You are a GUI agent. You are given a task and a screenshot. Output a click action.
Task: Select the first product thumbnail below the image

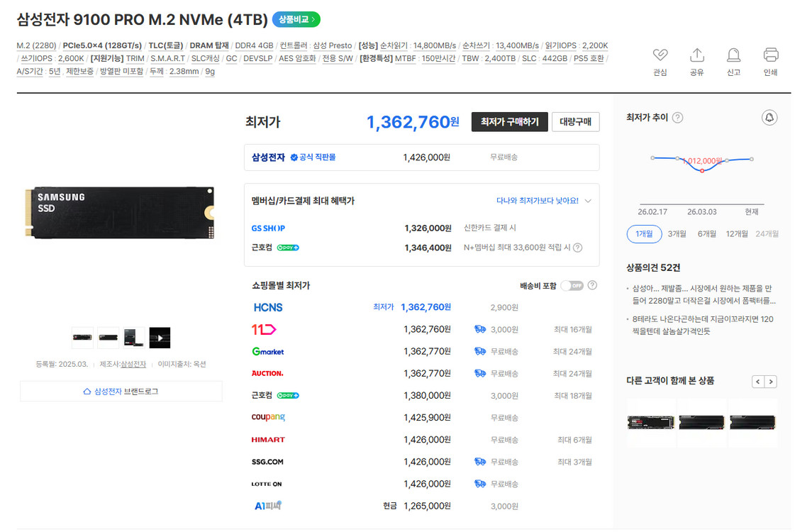click(82, 338)
